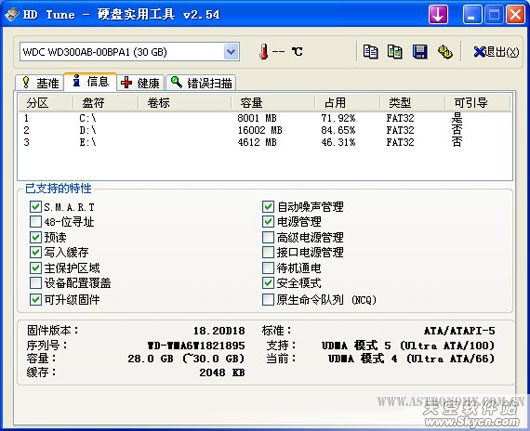The width and height of the screenshot is (530, 431).
Task: Close the HD Tune window
Action: click(515, 15)
